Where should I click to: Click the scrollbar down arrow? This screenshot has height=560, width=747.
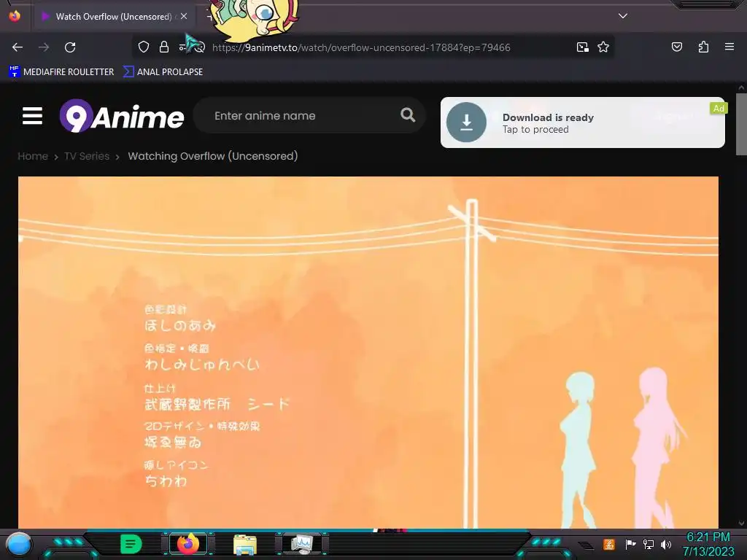[741, 523]
